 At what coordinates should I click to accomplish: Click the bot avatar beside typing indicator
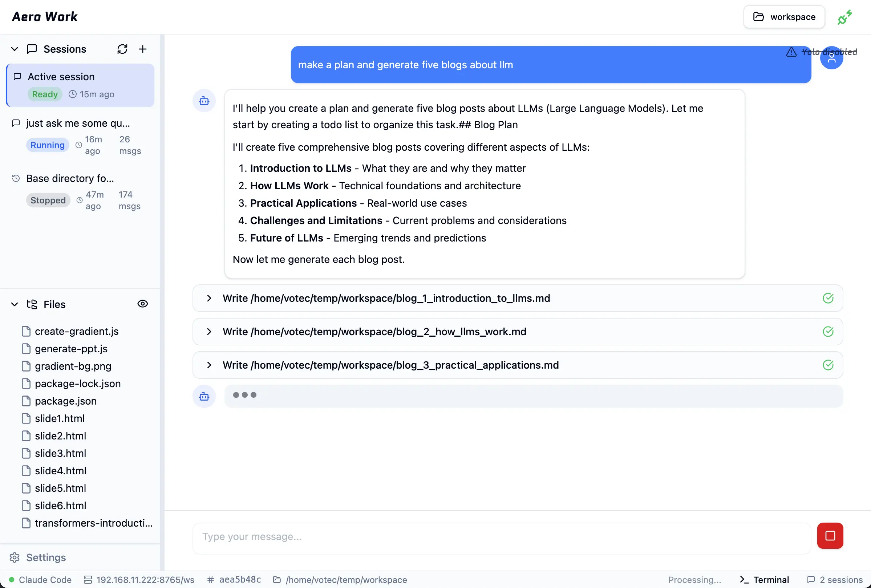pyautogui.click(x=204, y=397)
